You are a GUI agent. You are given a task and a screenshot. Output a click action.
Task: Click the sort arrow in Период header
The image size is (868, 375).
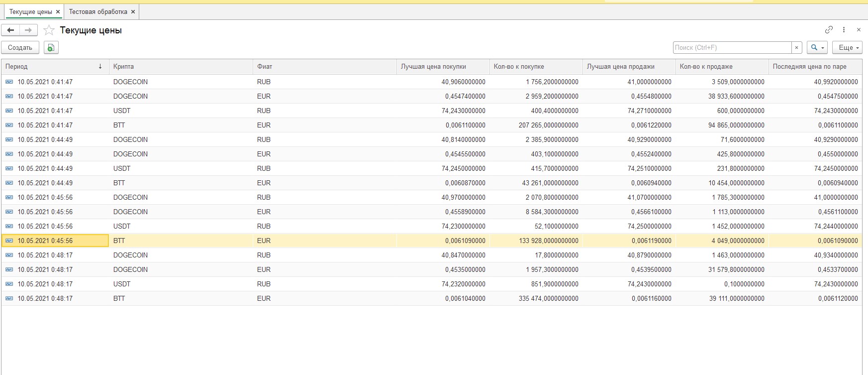(100, 66)
